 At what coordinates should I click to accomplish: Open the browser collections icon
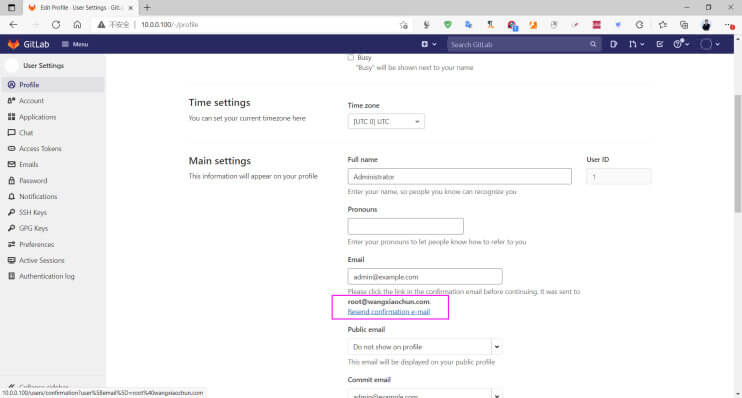[x=684, y=25]
